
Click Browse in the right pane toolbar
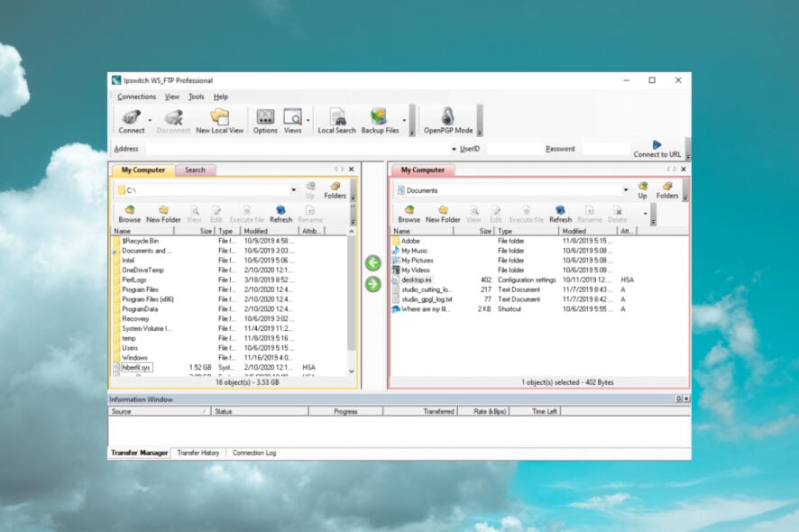(x=409, y=214)
